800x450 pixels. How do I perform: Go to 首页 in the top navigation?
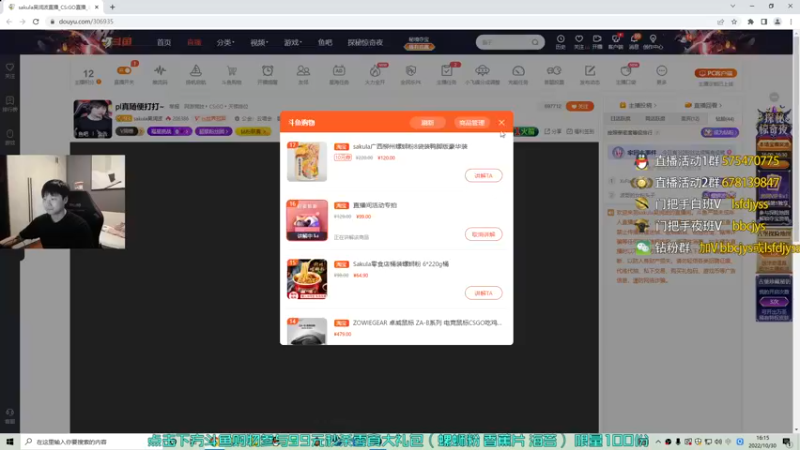pos(164,42)
